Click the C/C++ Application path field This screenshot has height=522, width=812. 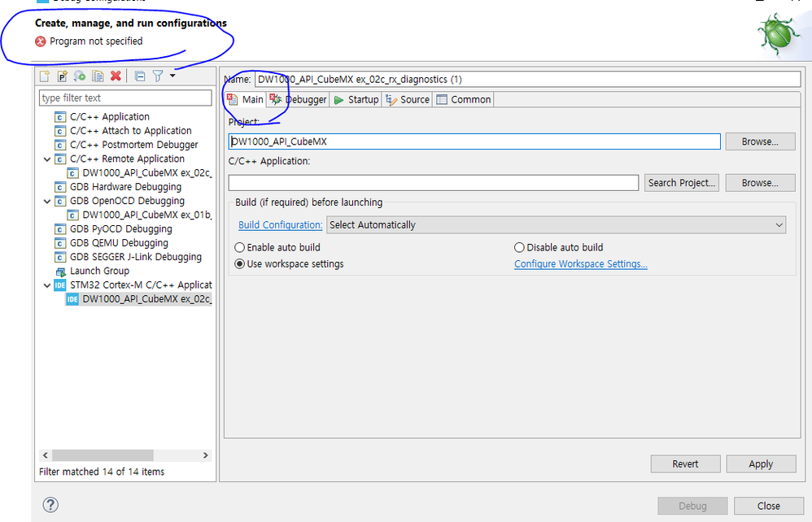(x=434, y=183)
